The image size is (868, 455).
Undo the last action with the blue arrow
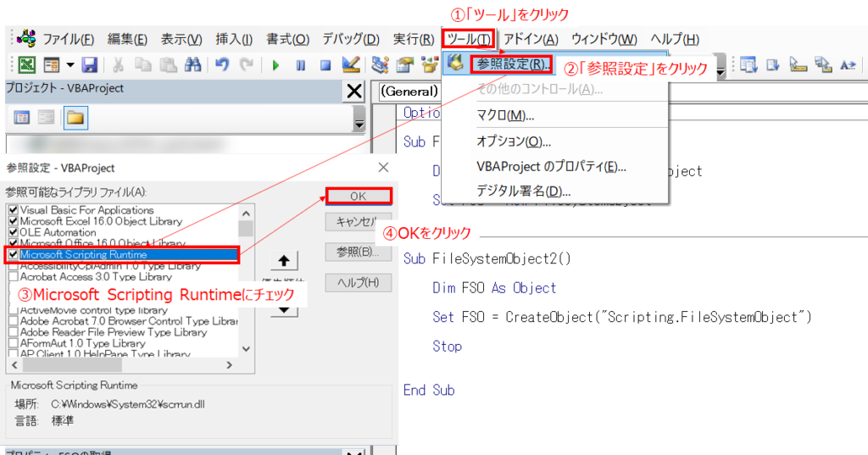(222, 64)
